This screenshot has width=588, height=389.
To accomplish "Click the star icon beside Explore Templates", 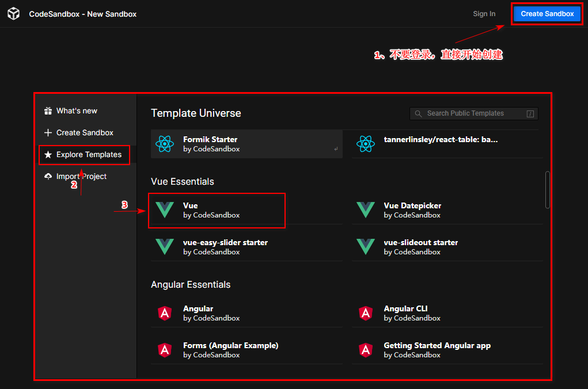I will tap(48, 154).
